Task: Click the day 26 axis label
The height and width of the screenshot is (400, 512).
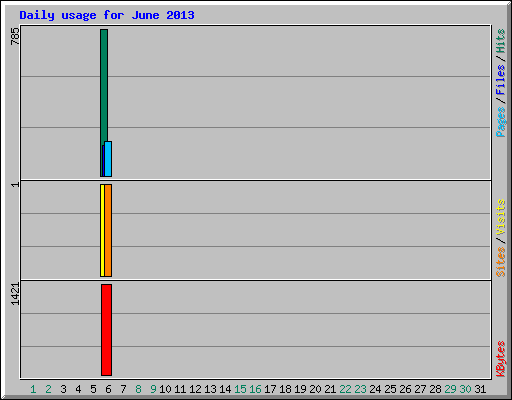Action: (405, 389)
